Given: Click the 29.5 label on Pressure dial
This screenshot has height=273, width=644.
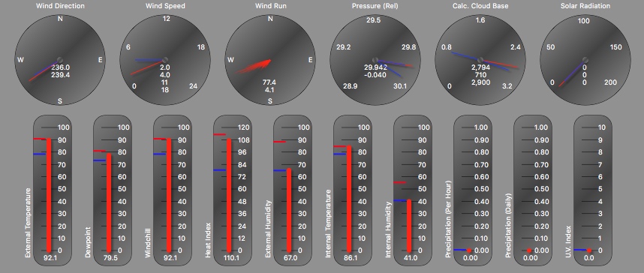Looking at the screenshot, I should coord(373,20).
